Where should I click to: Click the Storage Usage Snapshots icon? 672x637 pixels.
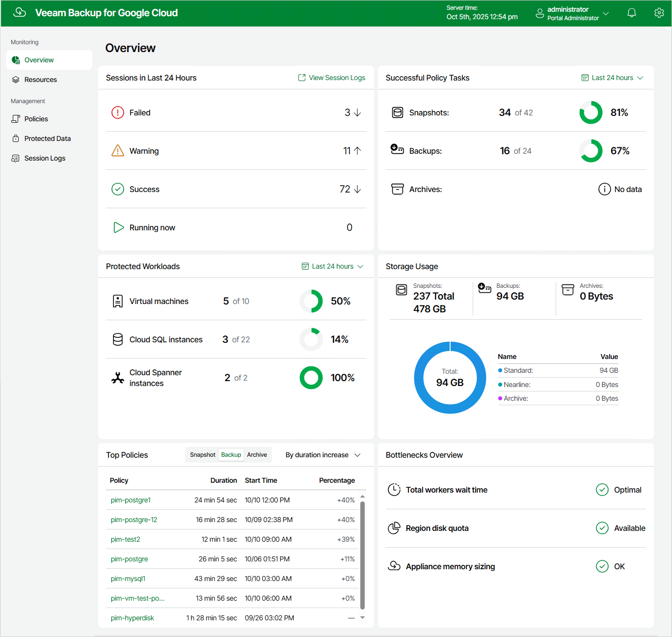point(402,290)
